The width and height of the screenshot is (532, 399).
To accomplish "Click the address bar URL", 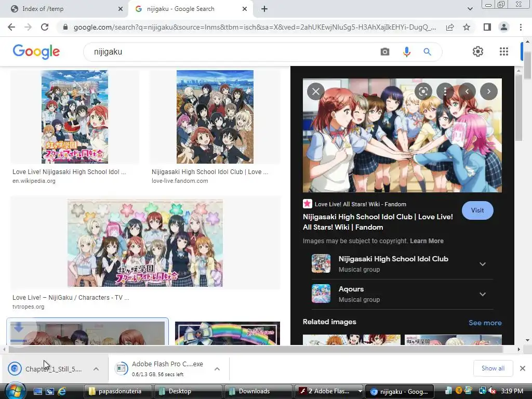I will pos(255,27).
